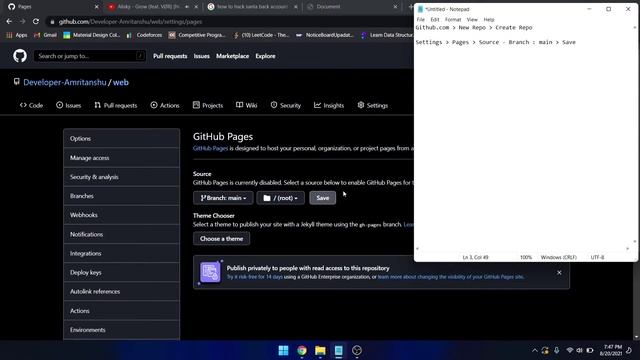Select Branches in settings sidebar
The height and width of the screenshot is (360, 640).
pos(121,196)
